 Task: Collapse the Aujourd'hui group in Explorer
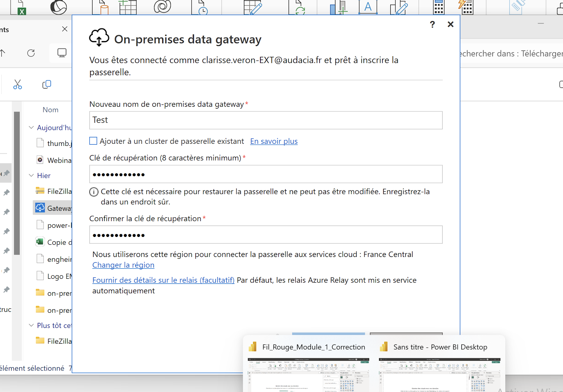coord(31,127)
